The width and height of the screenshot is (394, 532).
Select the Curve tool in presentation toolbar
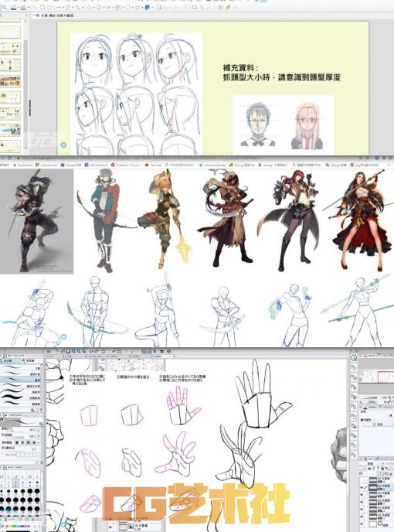click(x=68, y=8)
